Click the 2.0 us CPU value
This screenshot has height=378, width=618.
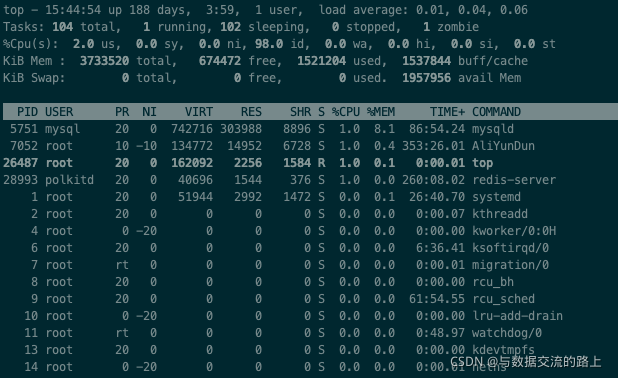(x=84, y=44)
